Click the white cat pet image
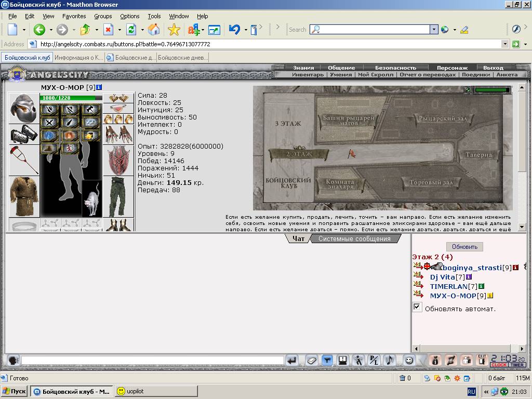 click(x=92, y=198)
